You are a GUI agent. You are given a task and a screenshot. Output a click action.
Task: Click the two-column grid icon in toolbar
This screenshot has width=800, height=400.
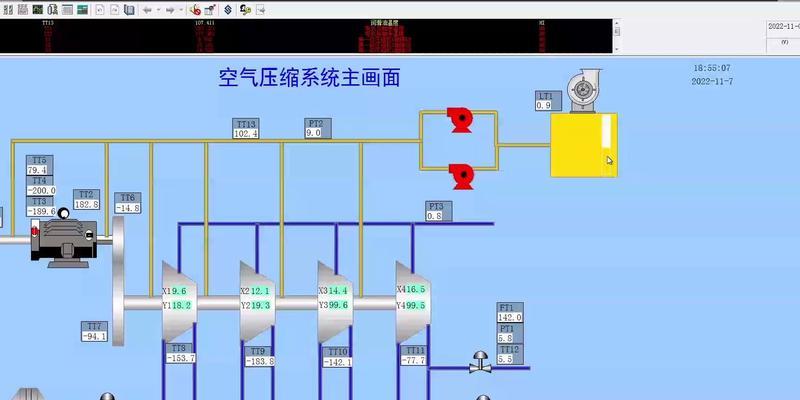click(8, 10)
